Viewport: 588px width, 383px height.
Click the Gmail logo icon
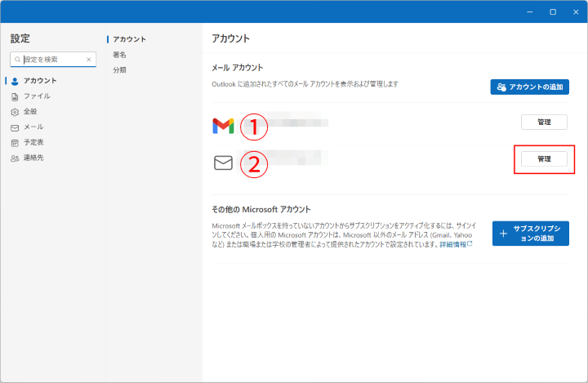point(223,126)
